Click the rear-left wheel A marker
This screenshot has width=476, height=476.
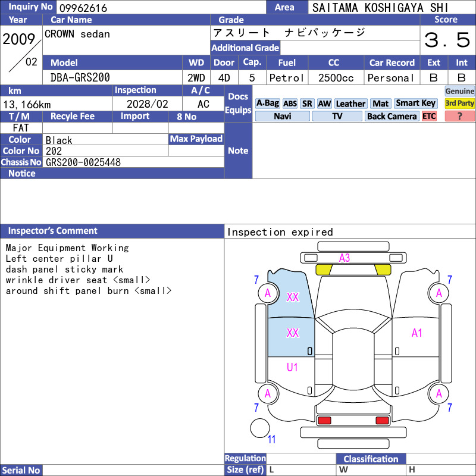click(x=267, y=393)
